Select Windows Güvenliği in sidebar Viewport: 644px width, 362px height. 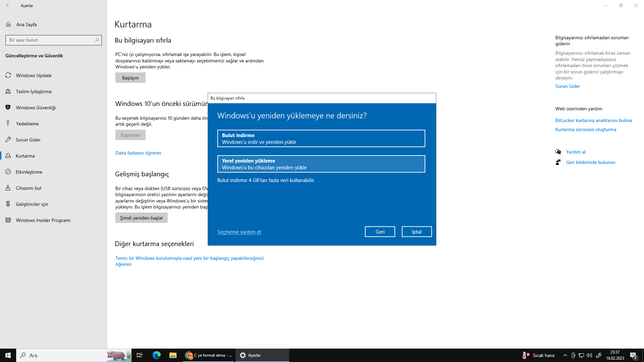(x=54, y=108)
